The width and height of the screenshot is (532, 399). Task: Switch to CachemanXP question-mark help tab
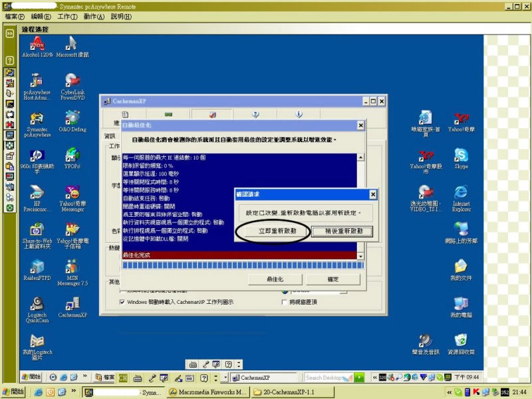(255, 114)
